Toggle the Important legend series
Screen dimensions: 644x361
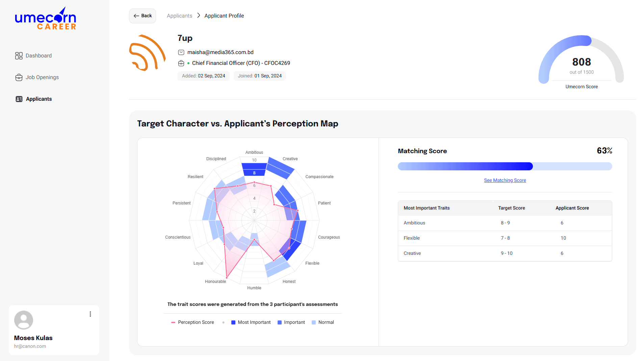point(291,322)
